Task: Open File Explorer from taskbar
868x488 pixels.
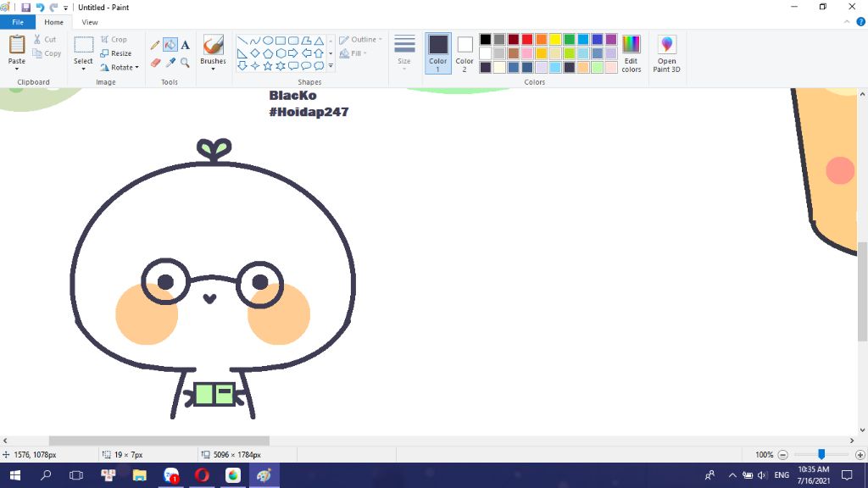Action: pyautogui.click(x=140, y=475)
